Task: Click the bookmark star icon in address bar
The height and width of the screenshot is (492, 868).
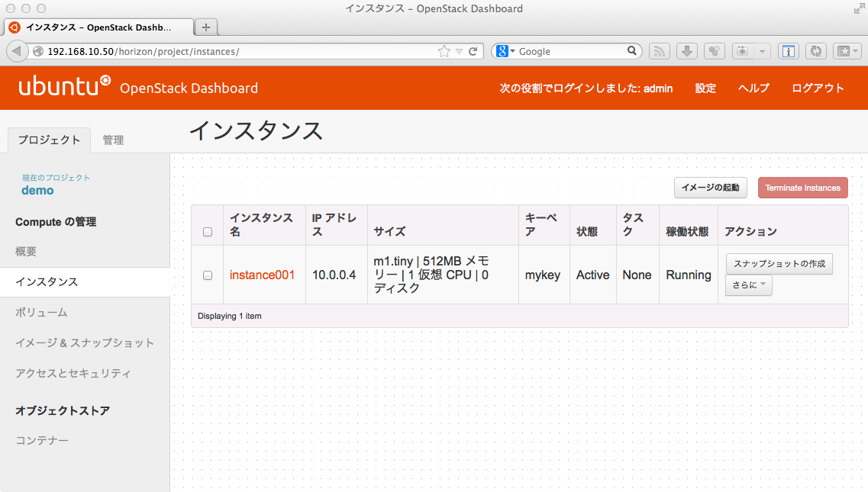Action: 444,51
